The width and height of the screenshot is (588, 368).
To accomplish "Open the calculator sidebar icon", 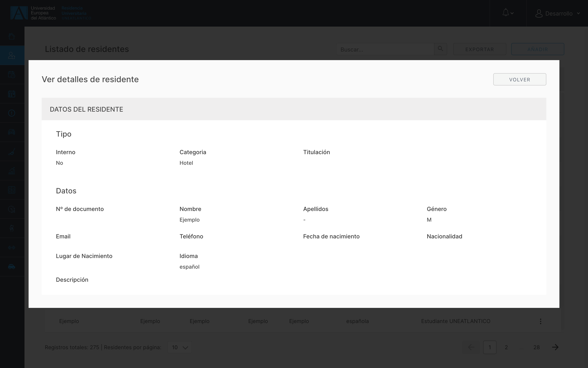I will [12, 190].
